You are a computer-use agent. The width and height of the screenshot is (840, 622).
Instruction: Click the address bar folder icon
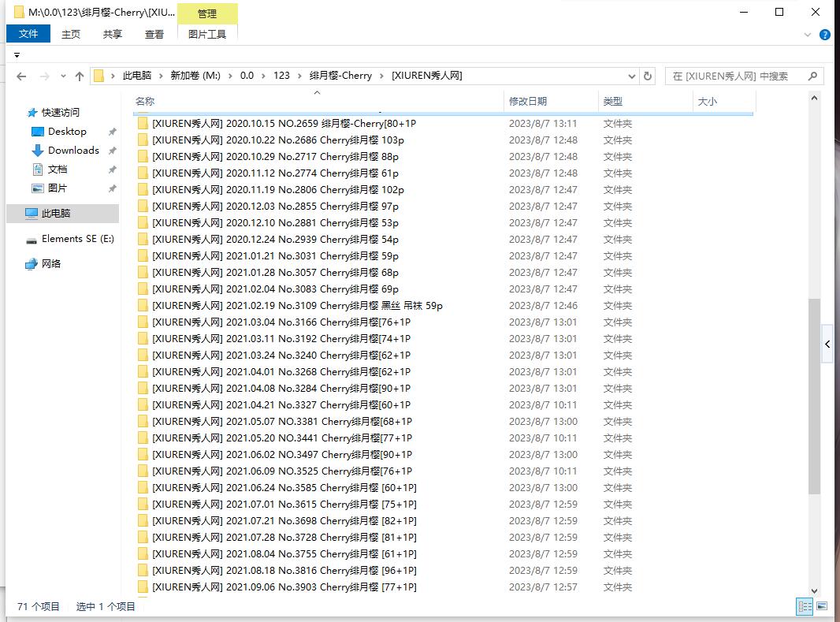[x=98, y=76]
